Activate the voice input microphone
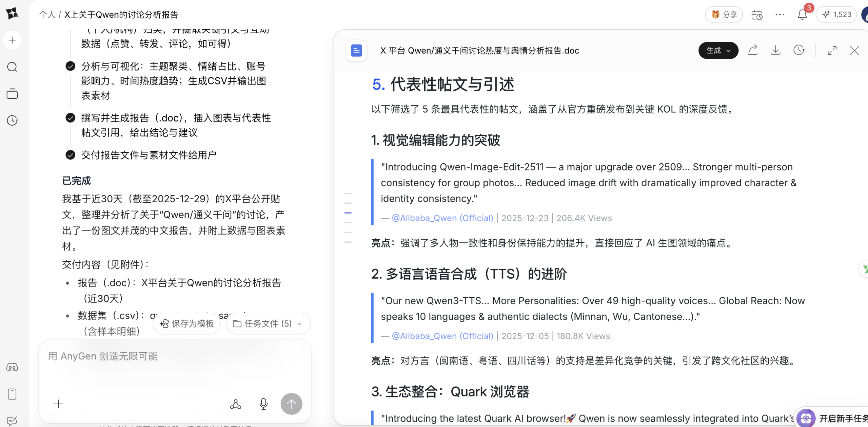868x427 pixels. click(264, 404)
